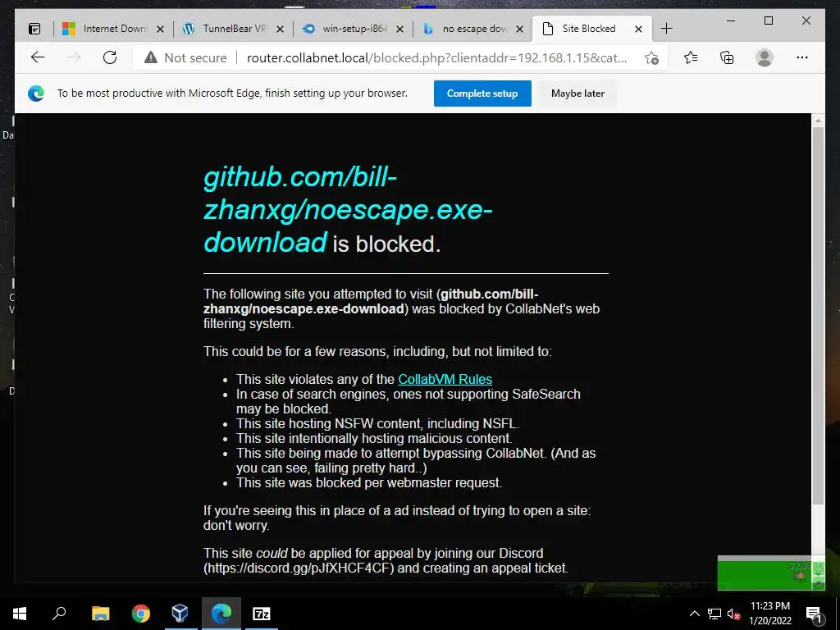Close the Site Blocked tab
840x630 pixels.
click(x=638, y=30)
